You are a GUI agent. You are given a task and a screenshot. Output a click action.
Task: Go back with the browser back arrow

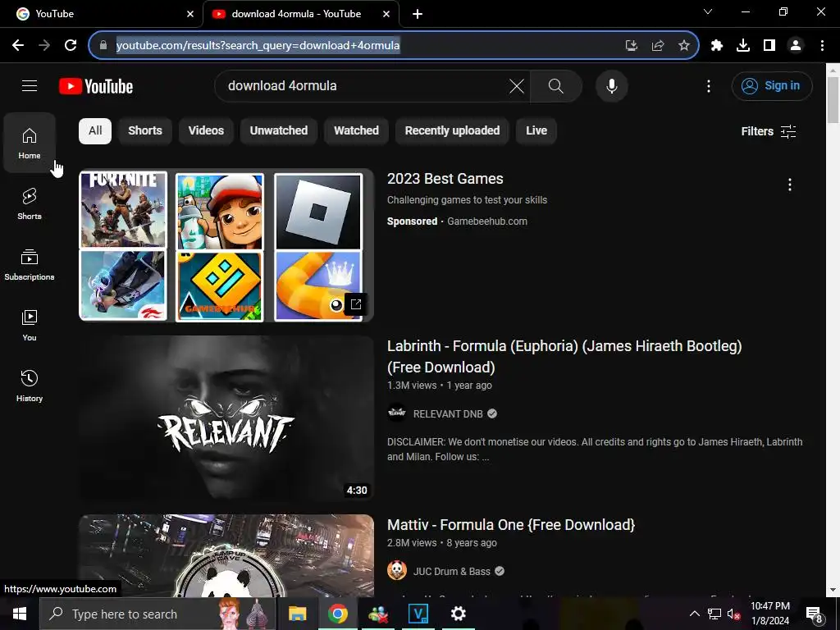coord(18,46)
